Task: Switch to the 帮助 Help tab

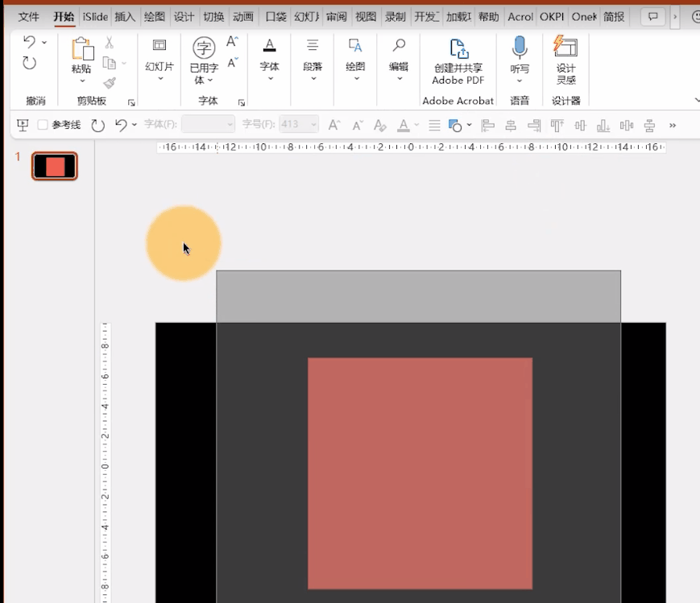Action: coord(488,17)
